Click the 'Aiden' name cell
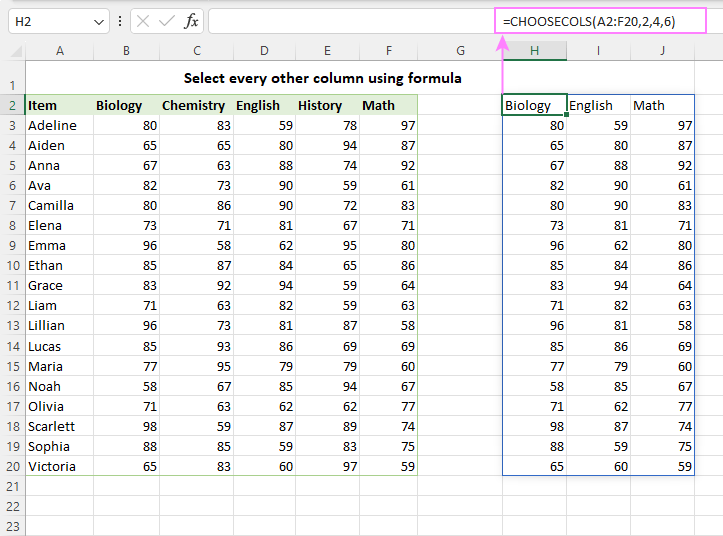 (x=59, y=145)
